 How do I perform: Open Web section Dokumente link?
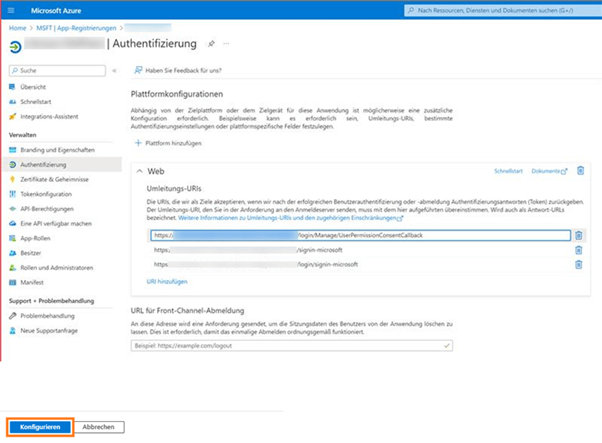pyautogui.click(x=549, y=171)
